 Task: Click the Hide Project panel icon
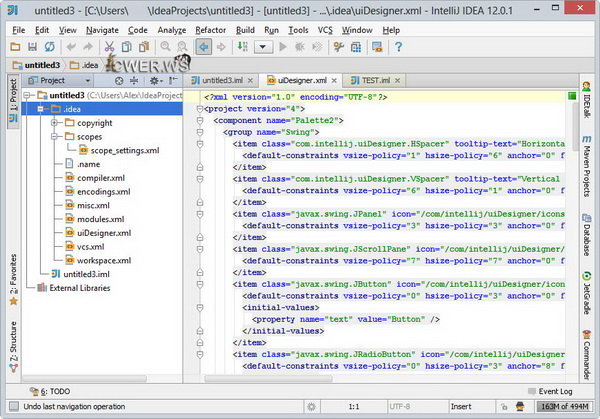[173, 81]
